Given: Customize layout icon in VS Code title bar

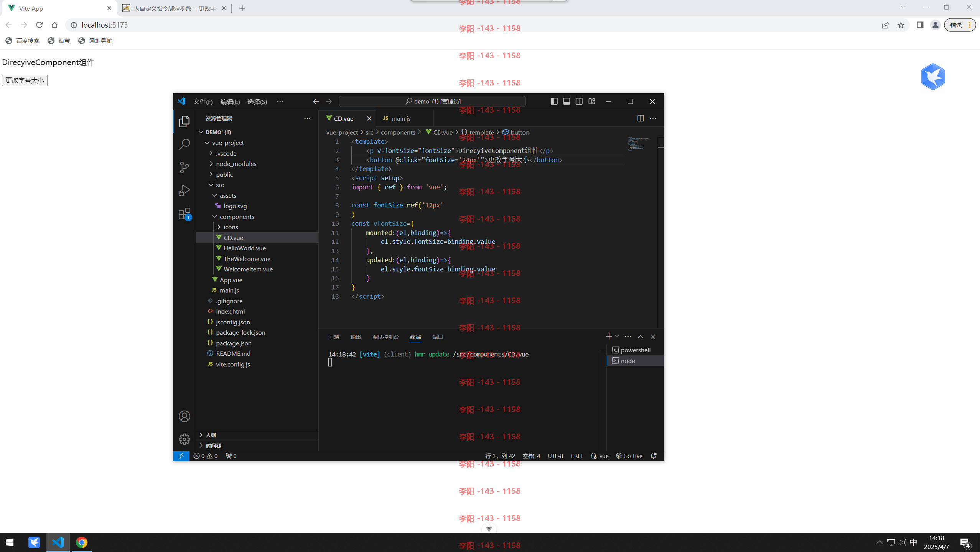Looking at the screenshot, I should 592,101.
